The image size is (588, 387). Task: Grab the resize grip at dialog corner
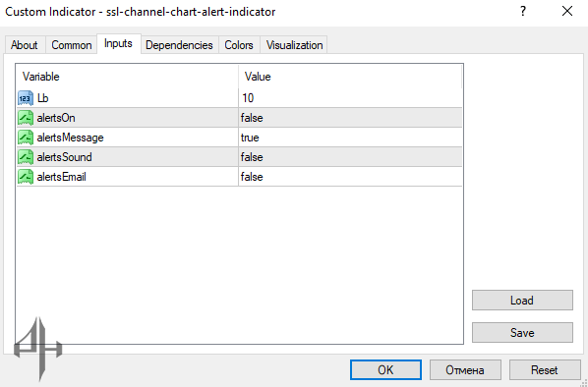[x=583, y=383]
